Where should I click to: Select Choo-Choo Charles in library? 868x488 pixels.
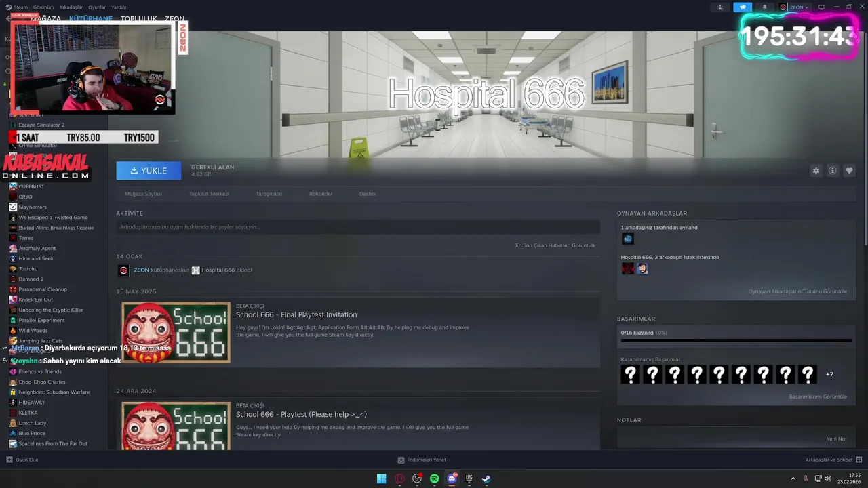pyautogui.click(x=42, y=382)
